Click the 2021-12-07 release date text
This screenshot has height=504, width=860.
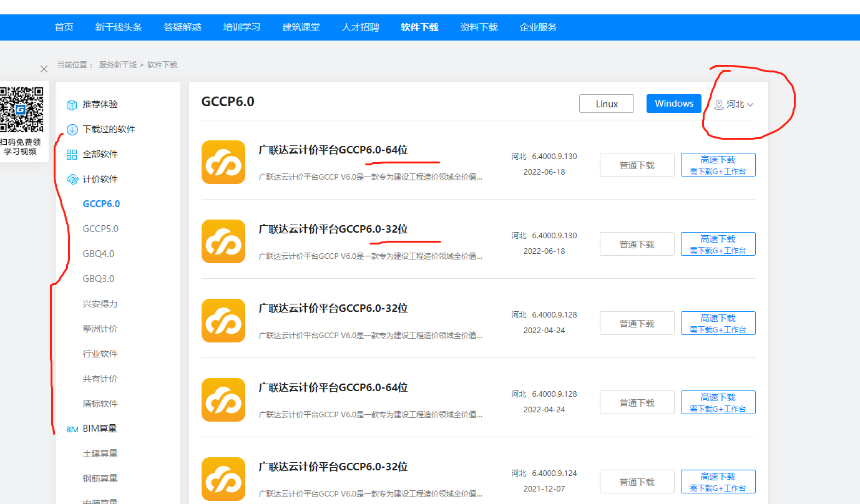pos(544,489)
